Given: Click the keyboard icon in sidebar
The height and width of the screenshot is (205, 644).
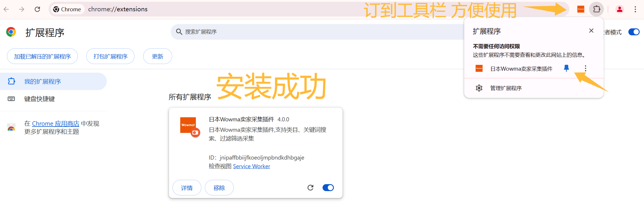Looking at the screenshot, I should (11, 99).
